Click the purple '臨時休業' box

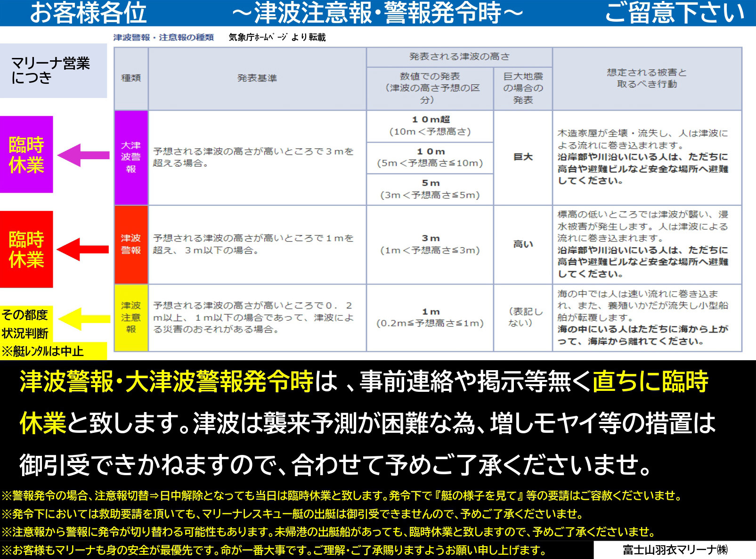pyautogui.click(x=26, y=154)
